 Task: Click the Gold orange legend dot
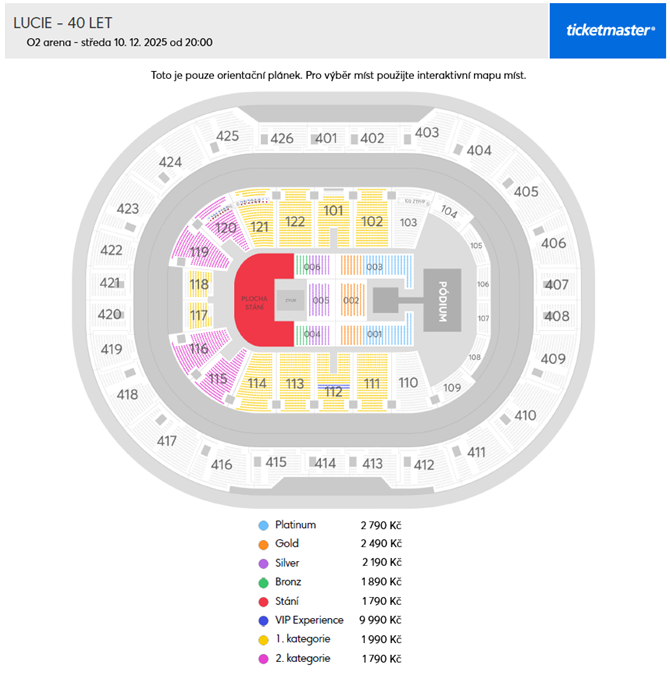tap(263, 544)
